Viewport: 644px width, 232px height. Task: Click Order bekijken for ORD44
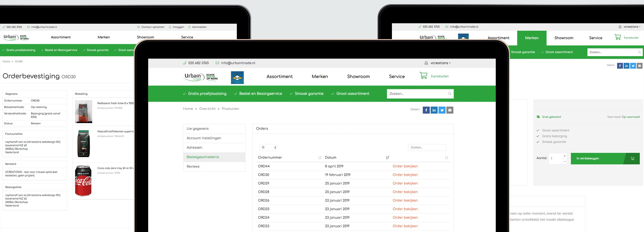[x=405, y=166]
